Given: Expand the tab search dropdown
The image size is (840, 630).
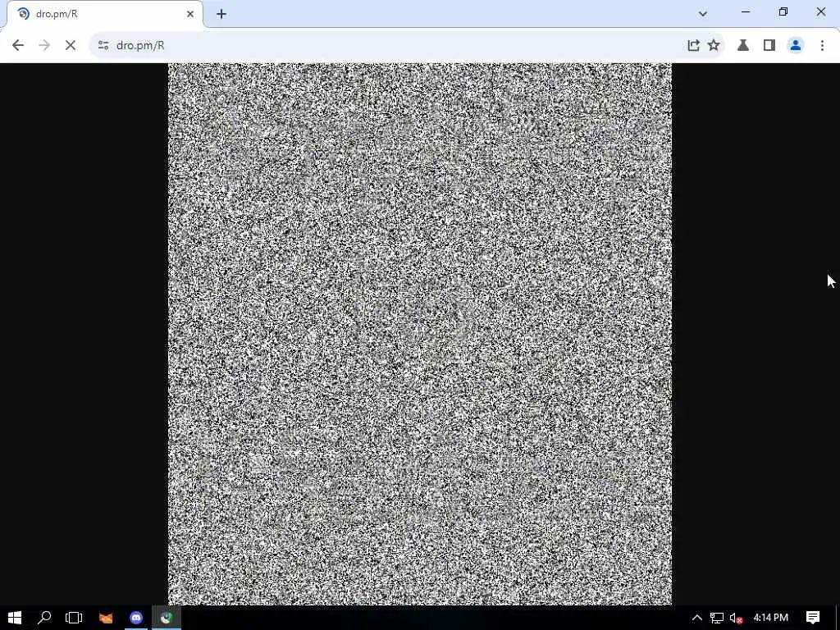Looking at the screenshot, I should pos(703,14).
